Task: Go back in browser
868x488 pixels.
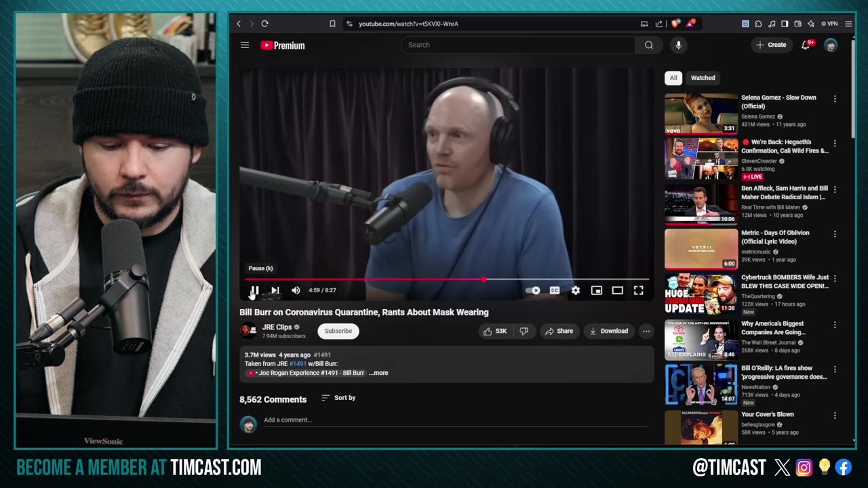Action: pyautogui.click(x=239, y=24)
